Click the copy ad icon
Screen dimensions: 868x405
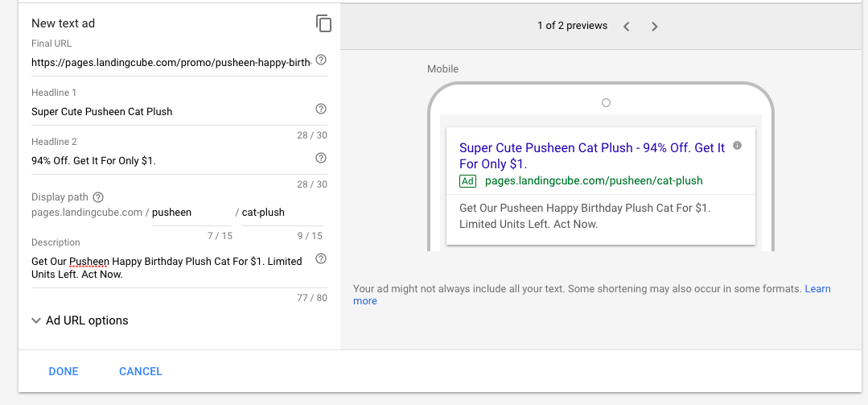tap(323, 23)
